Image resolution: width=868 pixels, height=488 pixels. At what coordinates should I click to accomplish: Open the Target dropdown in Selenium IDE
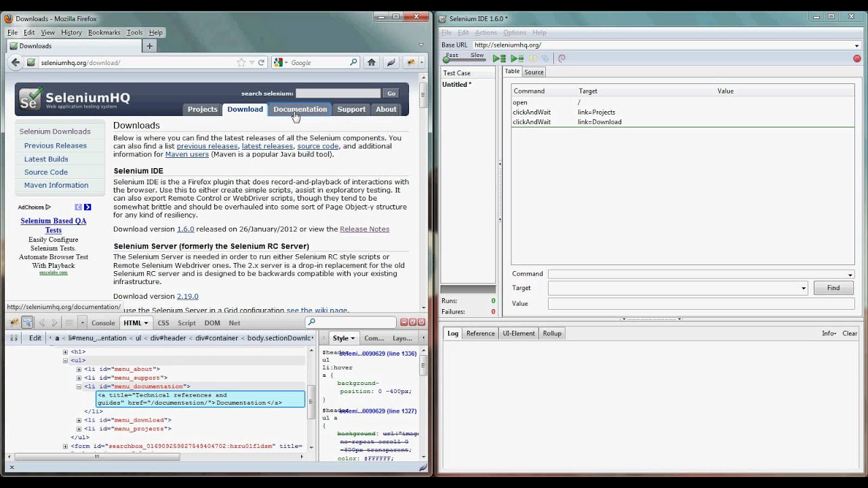coord(804,288)
